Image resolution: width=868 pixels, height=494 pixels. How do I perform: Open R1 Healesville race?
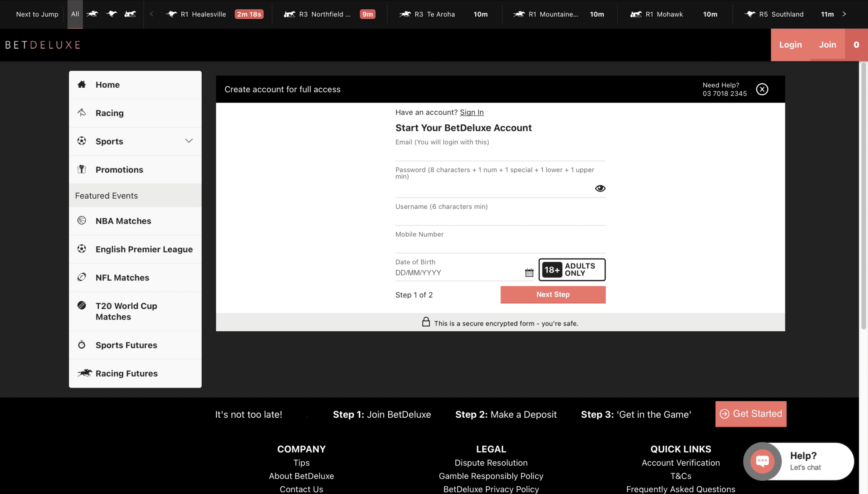[x=215, y=14]
